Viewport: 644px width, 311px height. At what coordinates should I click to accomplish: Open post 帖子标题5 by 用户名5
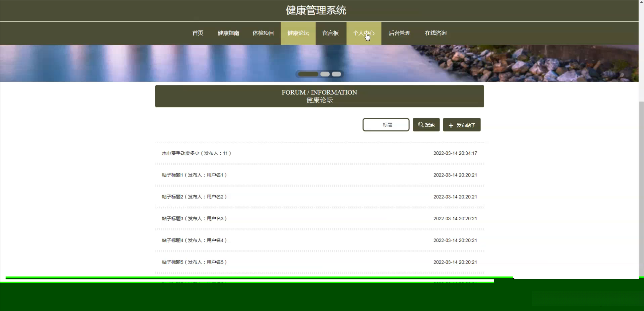tap(319, 262)
